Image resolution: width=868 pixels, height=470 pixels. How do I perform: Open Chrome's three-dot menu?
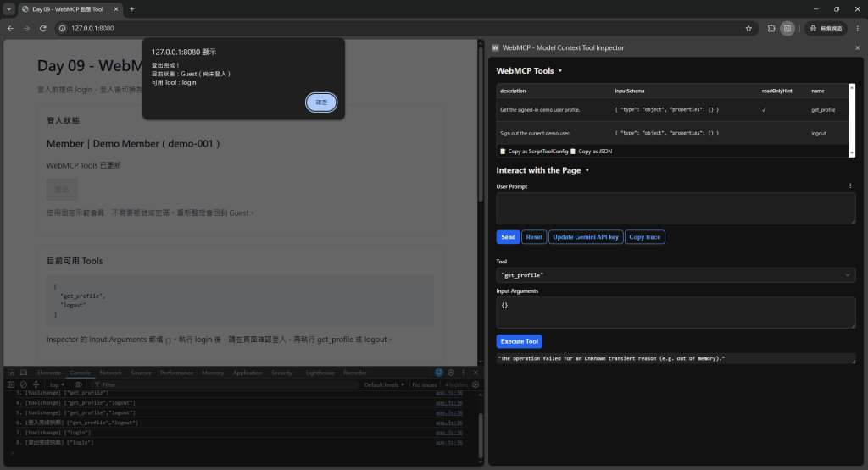[858, 28]
